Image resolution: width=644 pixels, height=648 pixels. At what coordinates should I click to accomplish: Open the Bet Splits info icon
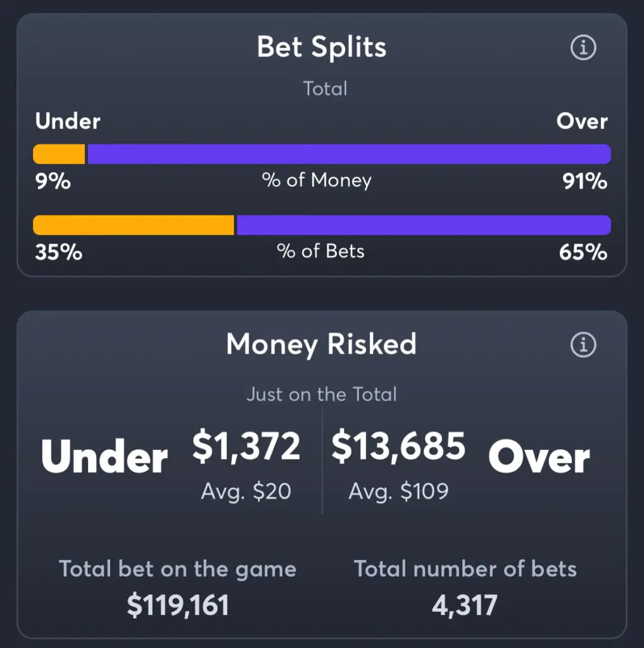pyautogui.click(x=583, y=47)
